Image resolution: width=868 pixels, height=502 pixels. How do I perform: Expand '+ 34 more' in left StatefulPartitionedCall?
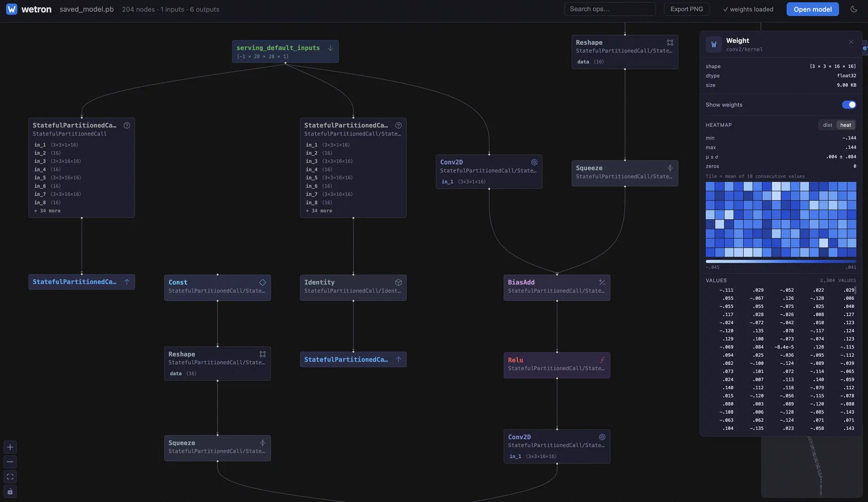click(x=47, y=211)
